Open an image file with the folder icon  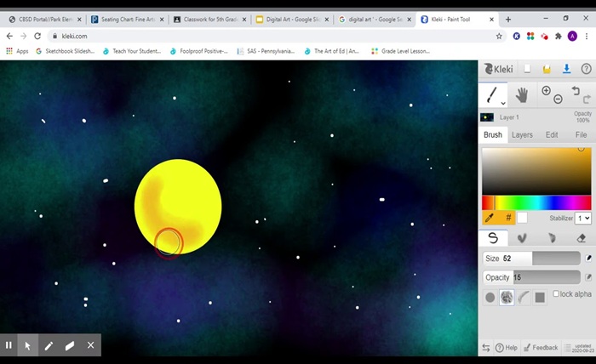tap(547, 69)
